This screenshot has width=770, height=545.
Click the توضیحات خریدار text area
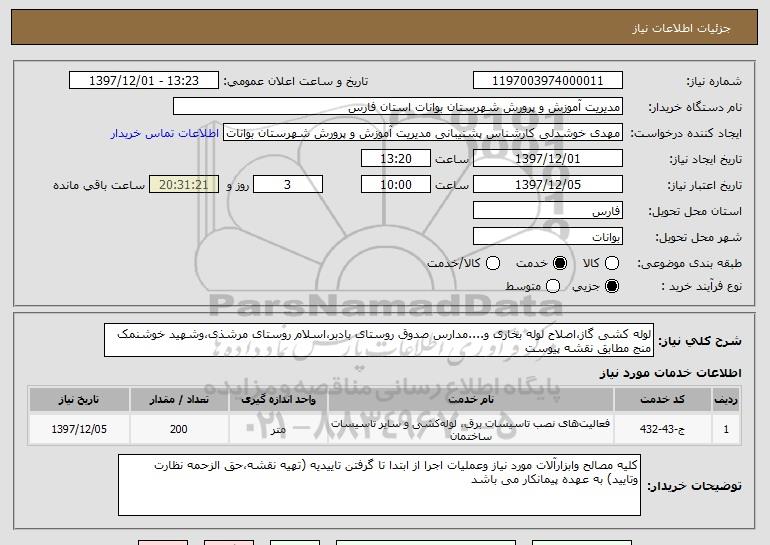point(379,485)
